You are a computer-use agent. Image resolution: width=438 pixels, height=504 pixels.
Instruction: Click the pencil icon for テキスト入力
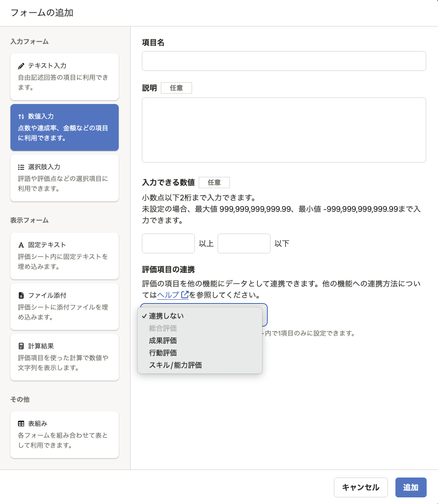pyautogui.click(x=21, y=66)
